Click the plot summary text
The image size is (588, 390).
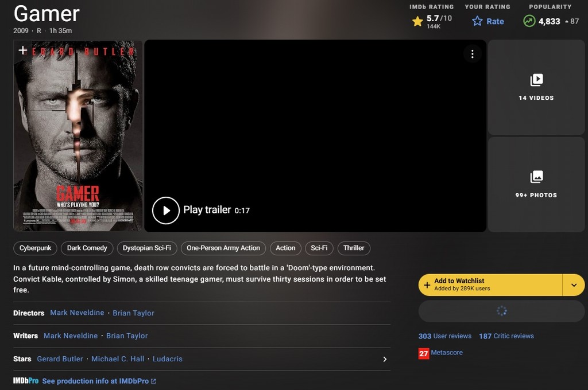click(199, 279)
